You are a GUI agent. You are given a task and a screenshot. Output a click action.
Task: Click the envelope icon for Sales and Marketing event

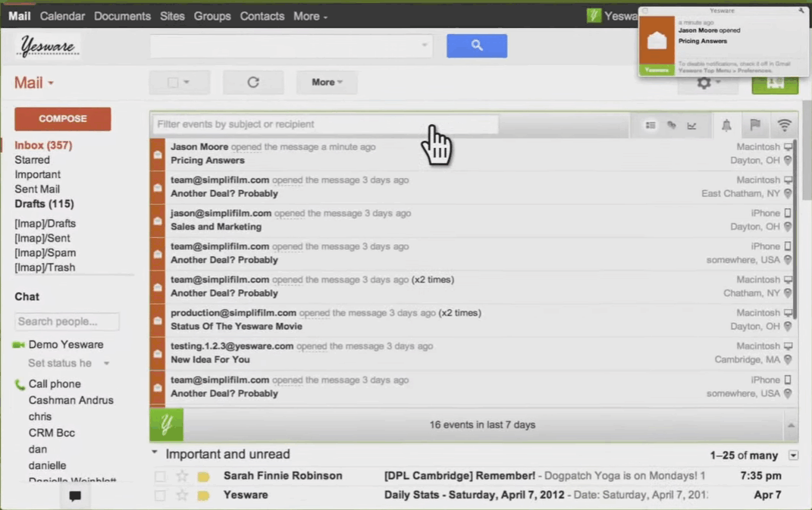(158, 221)
